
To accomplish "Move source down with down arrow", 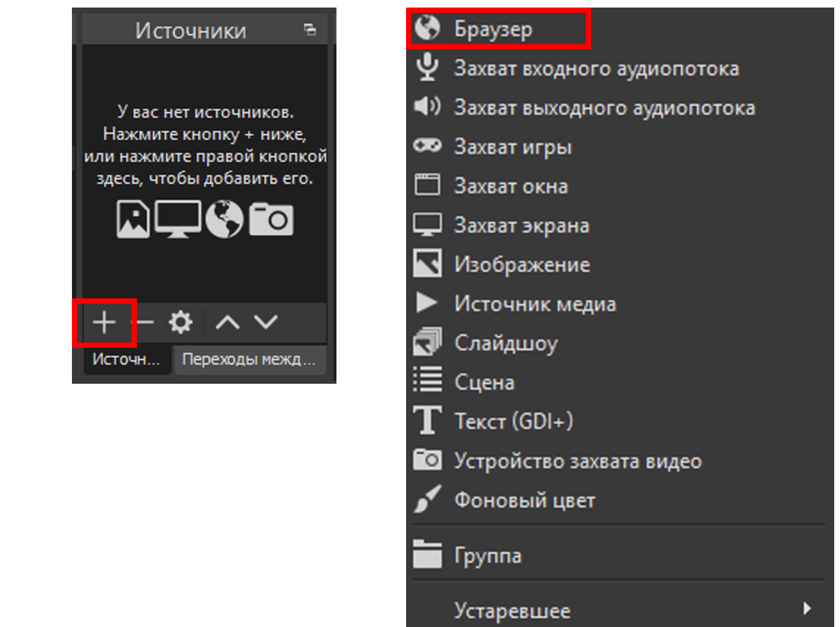I will 266,322.
